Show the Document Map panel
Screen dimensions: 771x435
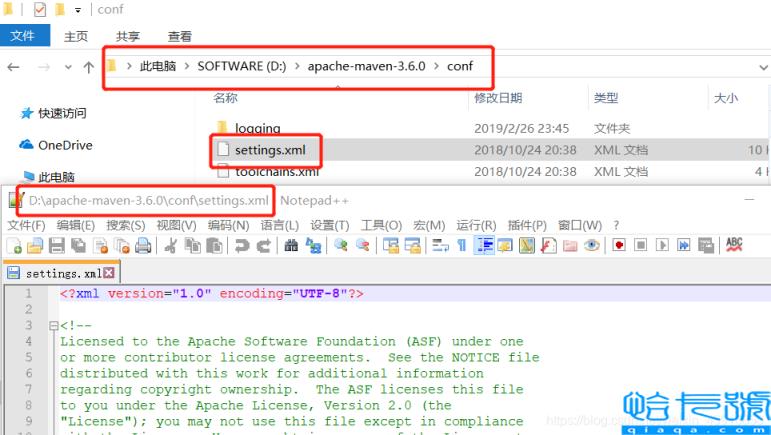click(527, 245)
